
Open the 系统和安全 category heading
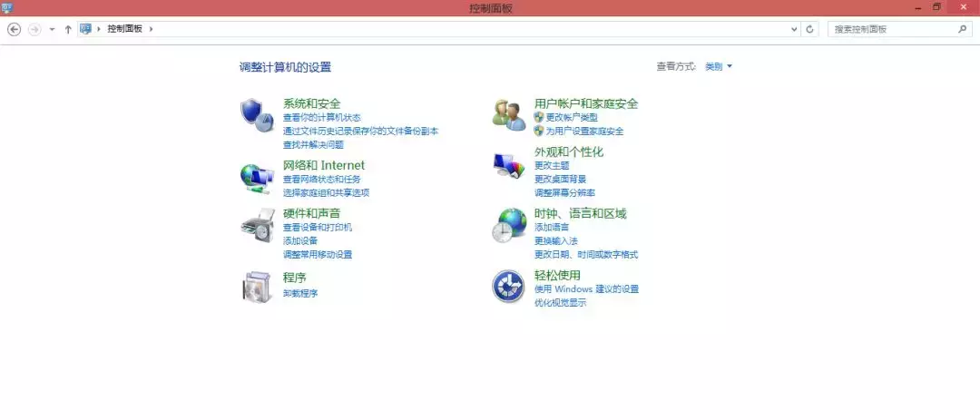pos(312,103)
